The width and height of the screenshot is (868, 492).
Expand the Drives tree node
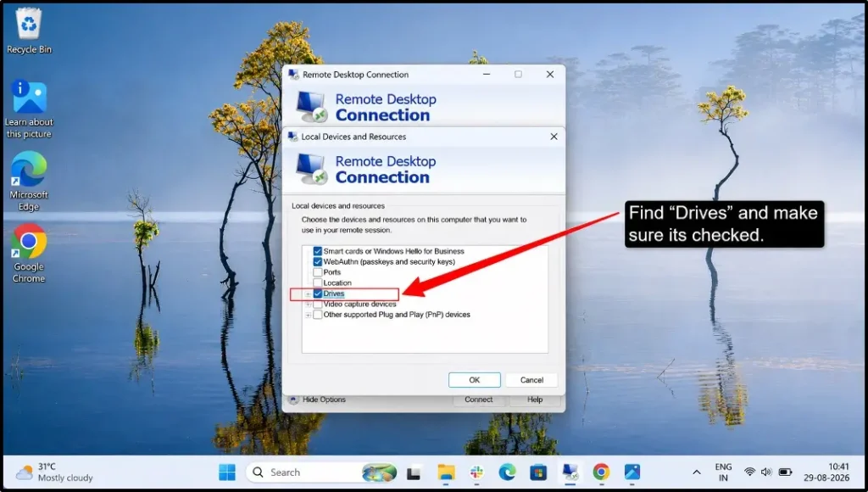308,294
